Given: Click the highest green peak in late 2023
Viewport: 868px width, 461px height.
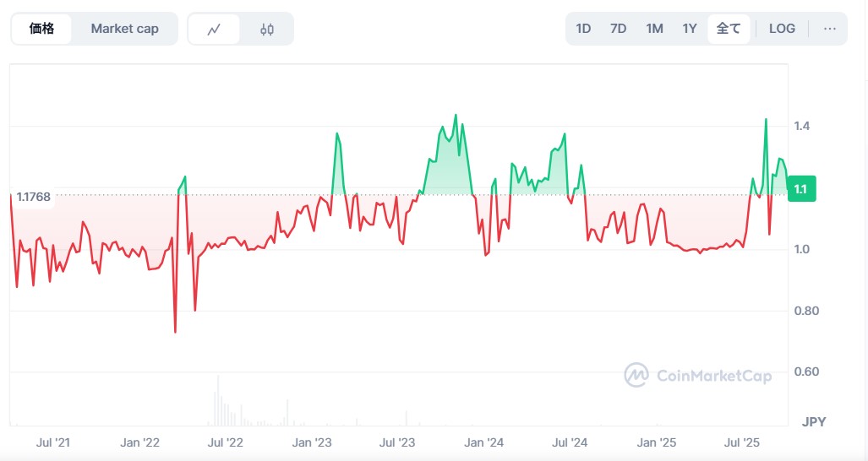Looking at the screenshot, I should pyautogui.click(x=456, y=115).
